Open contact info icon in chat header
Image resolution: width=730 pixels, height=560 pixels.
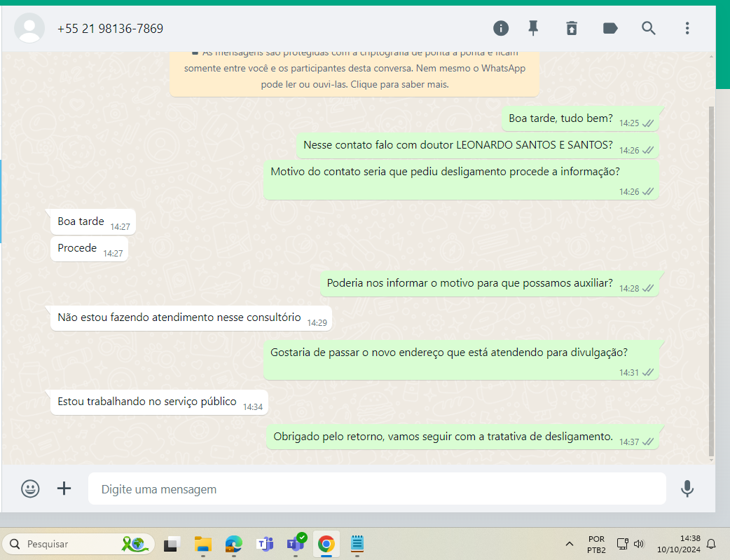click(x=500, y=29)
